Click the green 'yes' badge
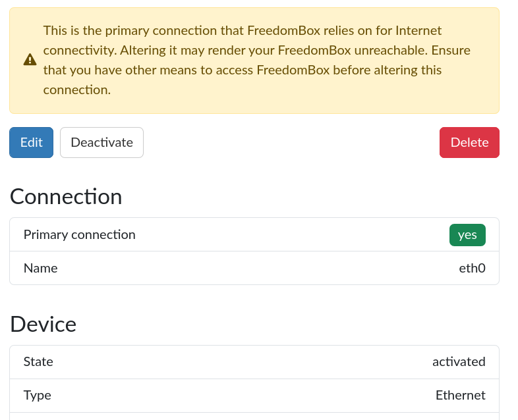This screenshot has width=518, height=420. (x=467, y=234)
